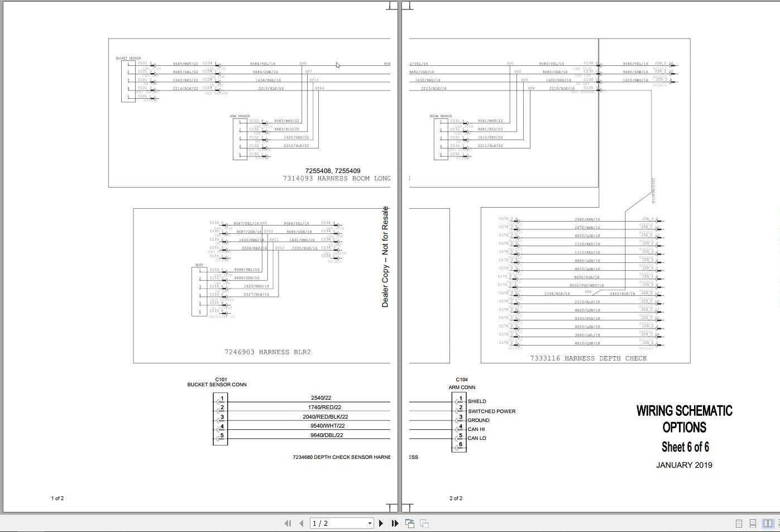Go to the first page
The height and width of the screenshot is (532, 780).
[288, 523]
